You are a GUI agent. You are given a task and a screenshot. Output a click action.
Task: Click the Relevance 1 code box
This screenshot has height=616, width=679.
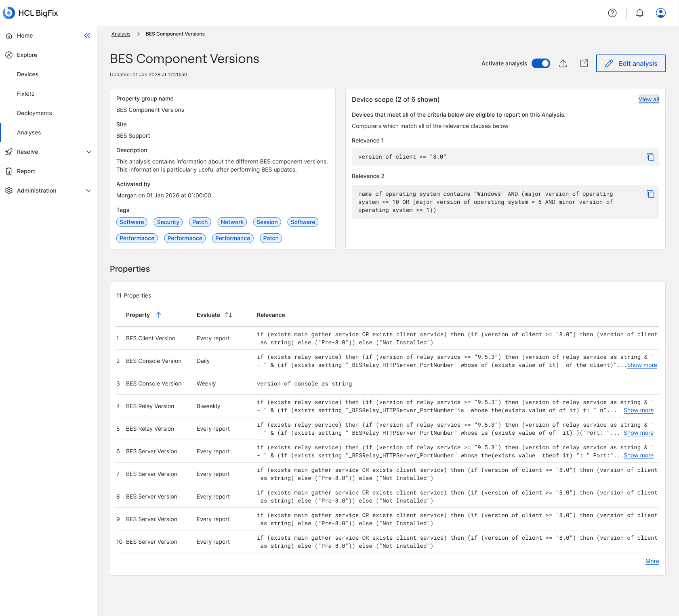[505, 157]
